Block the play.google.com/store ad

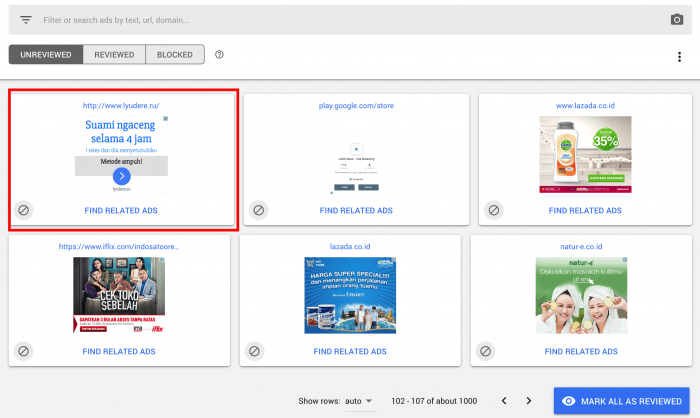pyautogui.click(x=258, y=210)
